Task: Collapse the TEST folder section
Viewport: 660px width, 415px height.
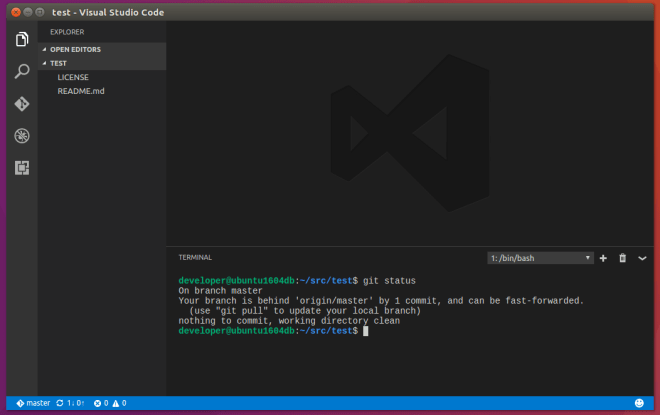Action: [58, 62]
